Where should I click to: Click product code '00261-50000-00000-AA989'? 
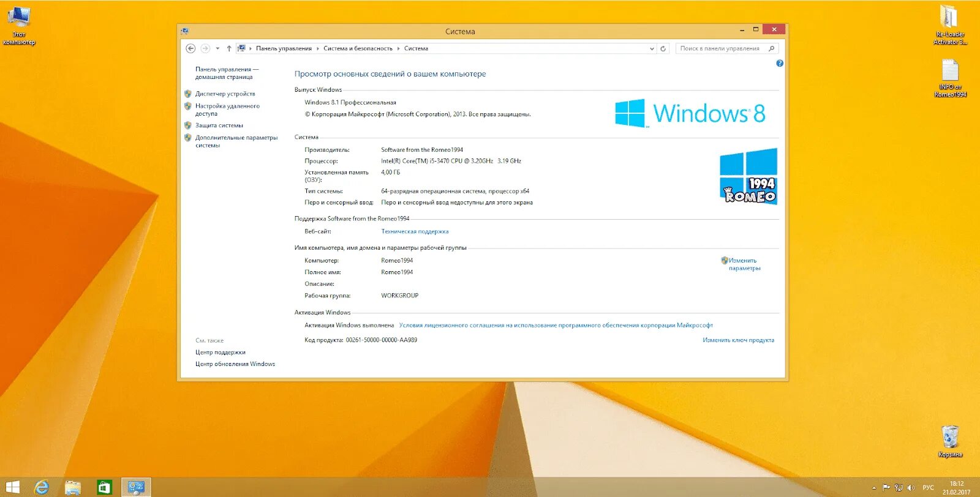click(x=382, y=340)
